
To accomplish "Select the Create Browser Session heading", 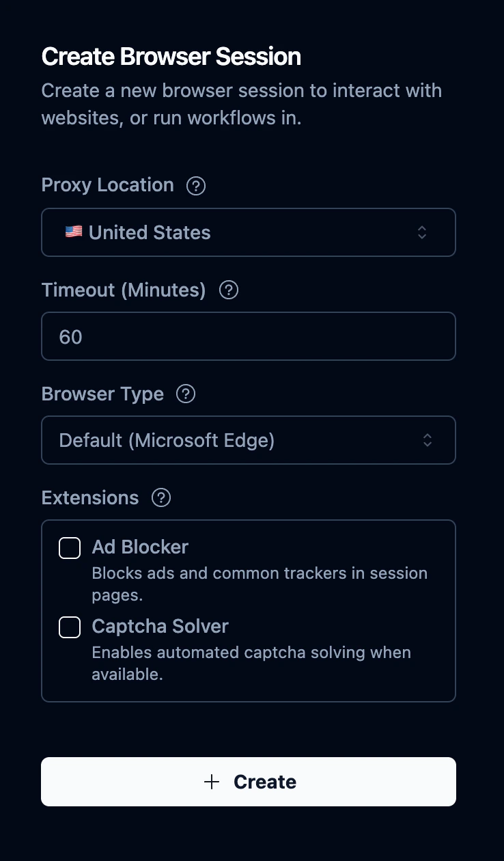I will click(171, 56).
